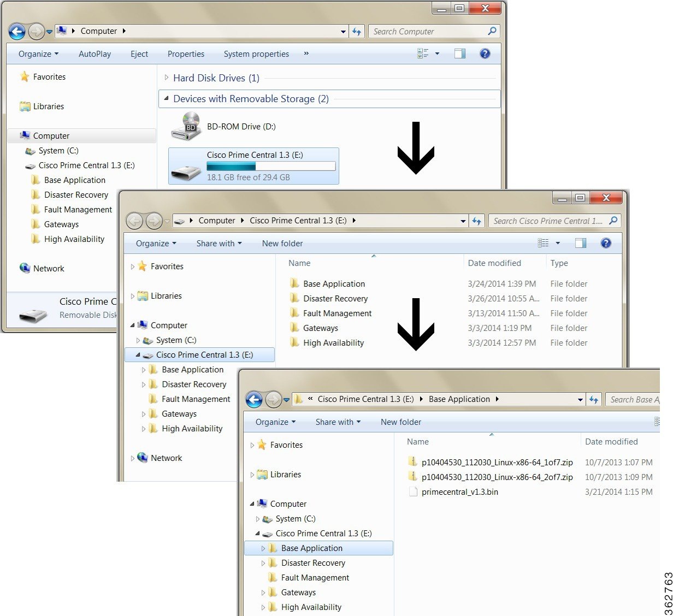Open Organize menu in Base Application window

[275, 422]
